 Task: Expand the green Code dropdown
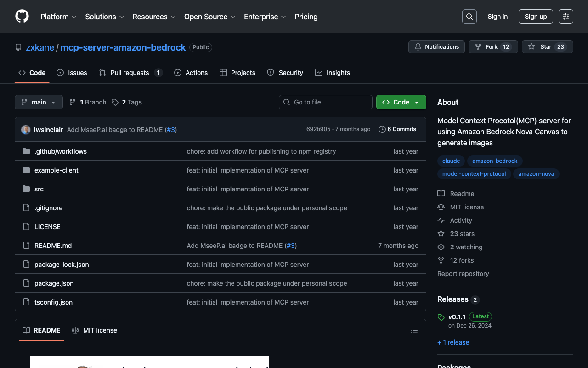(x=401, y=102)
